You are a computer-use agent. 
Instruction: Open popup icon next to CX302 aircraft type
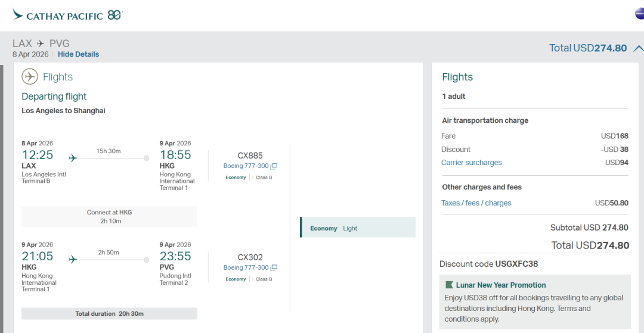coord(274,268)
